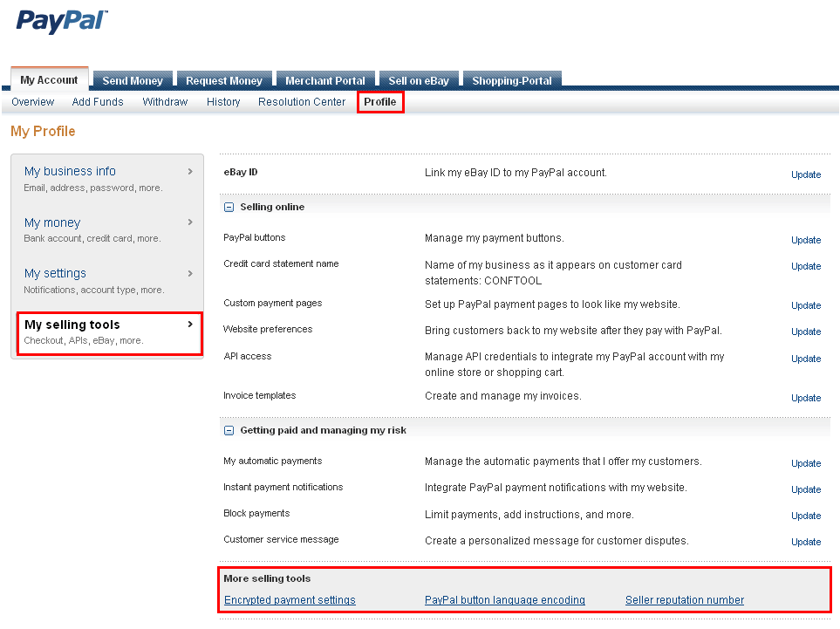Collapse the Selling online section

click(x=229, y=208)
